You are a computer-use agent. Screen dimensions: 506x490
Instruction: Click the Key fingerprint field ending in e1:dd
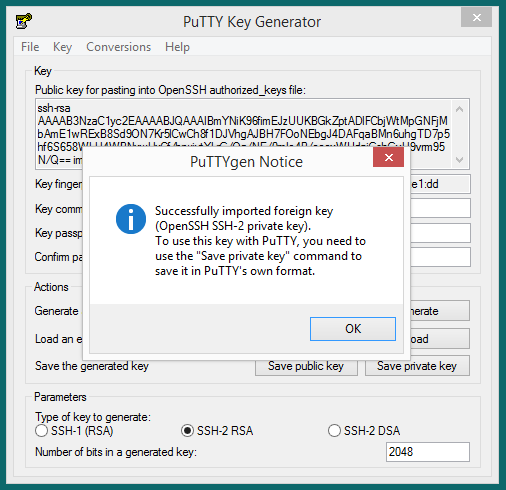(440, 184)
